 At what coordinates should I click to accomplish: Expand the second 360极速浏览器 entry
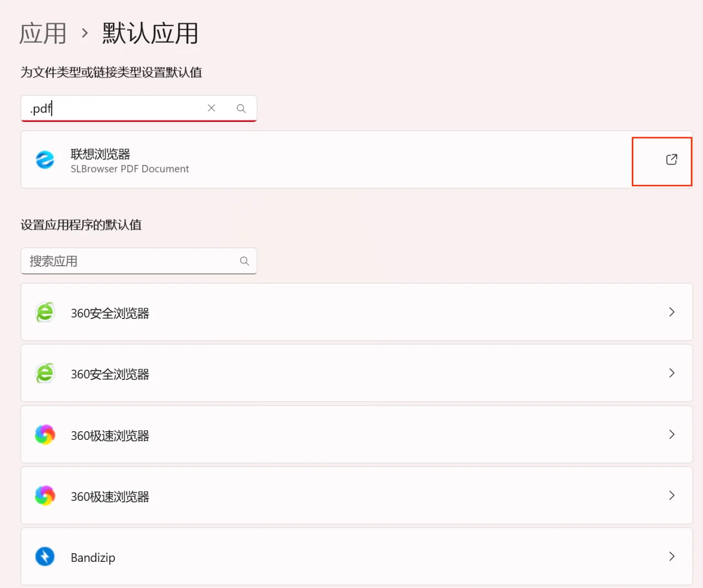[x=671, y=495]
